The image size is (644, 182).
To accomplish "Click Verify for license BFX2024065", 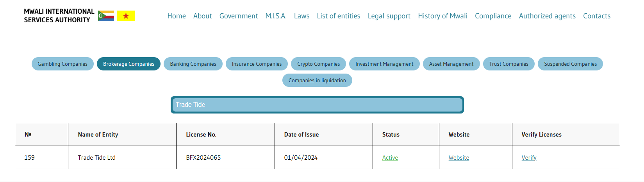I will [x=529, y=158].
